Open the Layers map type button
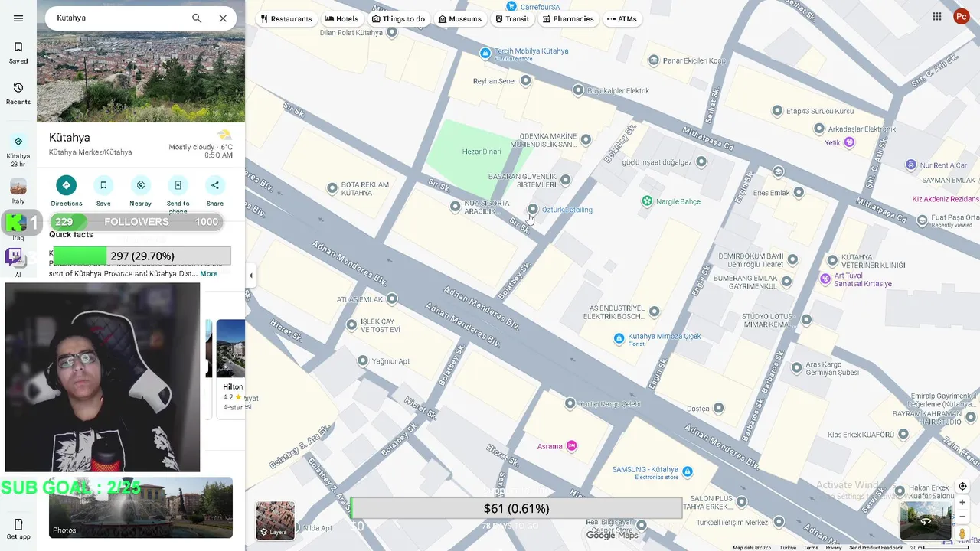 click(x=275, y=520)
